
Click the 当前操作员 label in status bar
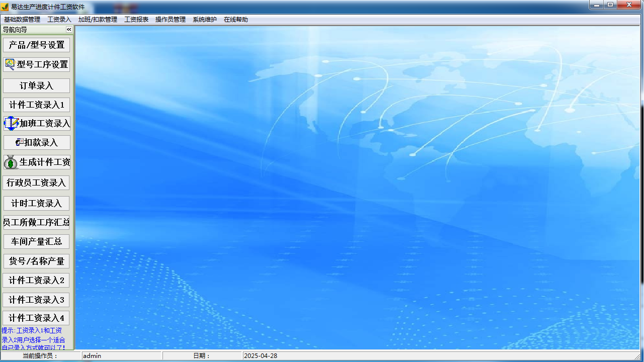tap(40, 355)
